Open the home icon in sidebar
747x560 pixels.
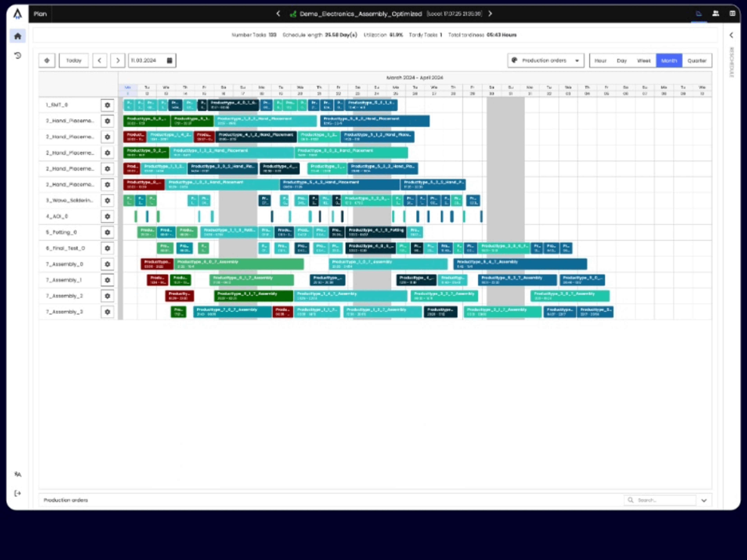pos(18,36)
